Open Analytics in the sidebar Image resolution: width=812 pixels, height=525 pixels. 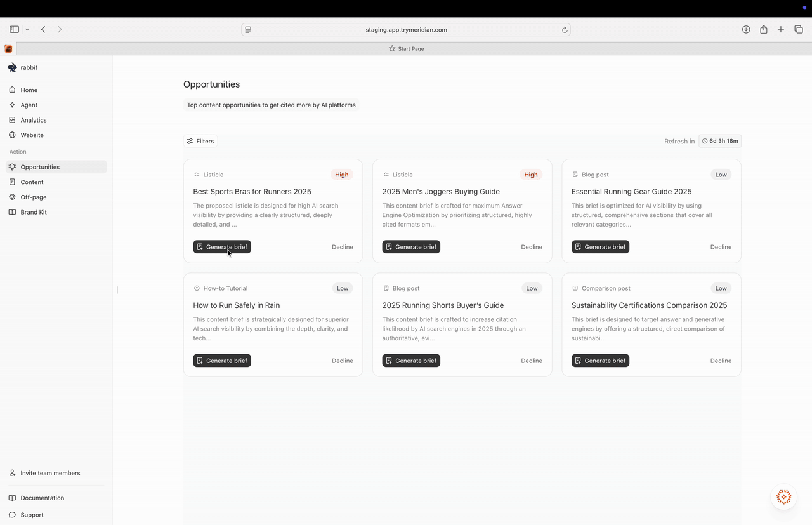coord(56,120)
